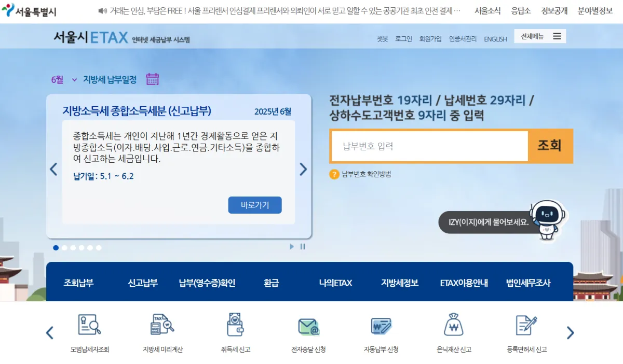
Task: Click the 납부번호 확인방법 question mark icon
Action: click(334, 174)
